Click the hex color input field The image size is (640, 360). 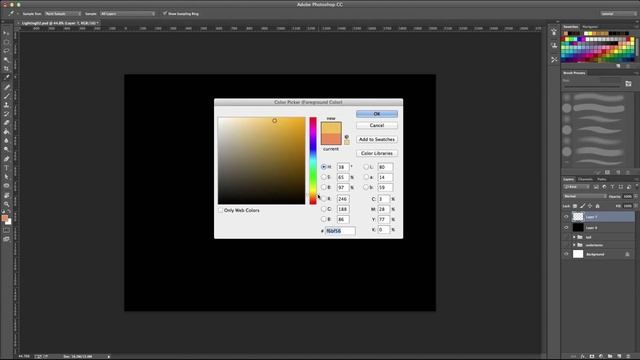(340, 231)
